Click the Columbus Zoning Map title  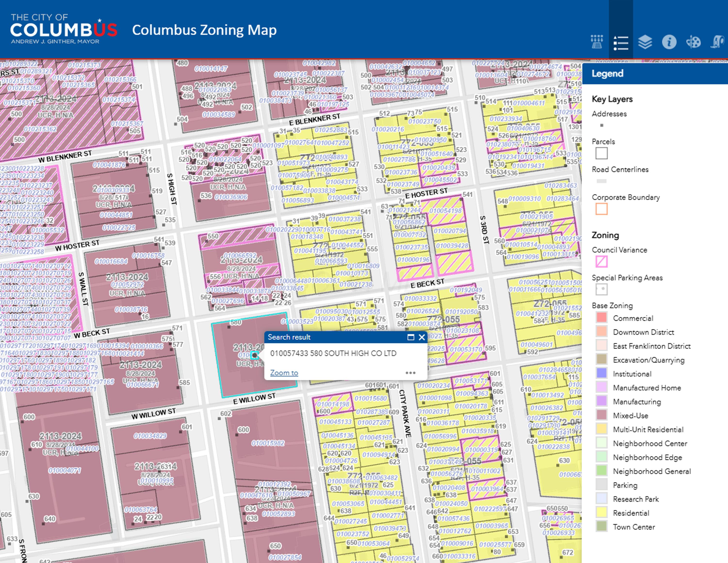[x=204, y=30]
